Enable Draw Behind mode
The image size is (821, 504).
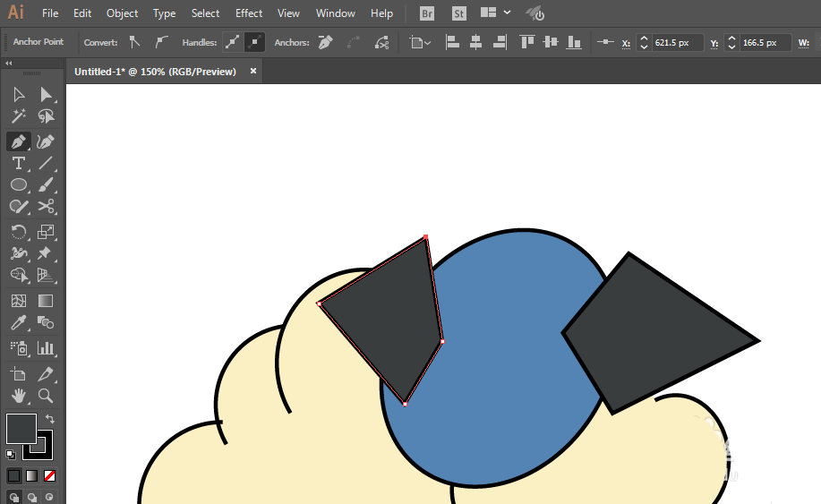pos(32,497)
